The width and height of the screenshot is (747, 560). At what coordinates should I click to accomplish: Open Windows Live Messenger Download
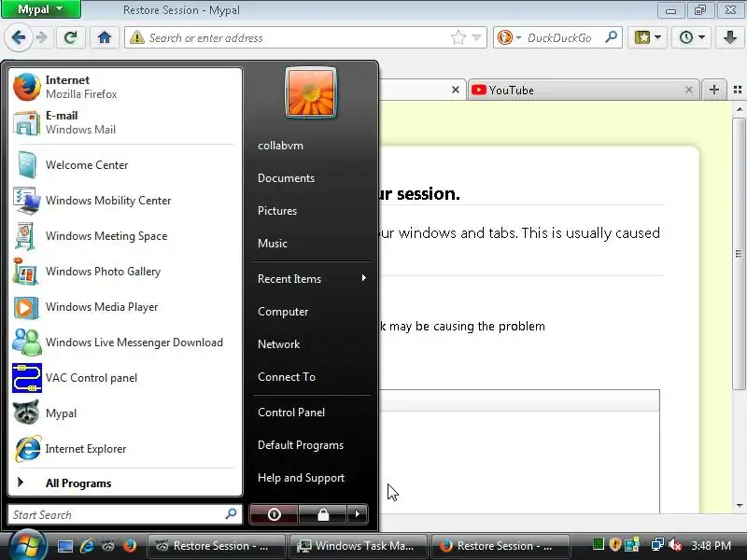pos(125,343)
